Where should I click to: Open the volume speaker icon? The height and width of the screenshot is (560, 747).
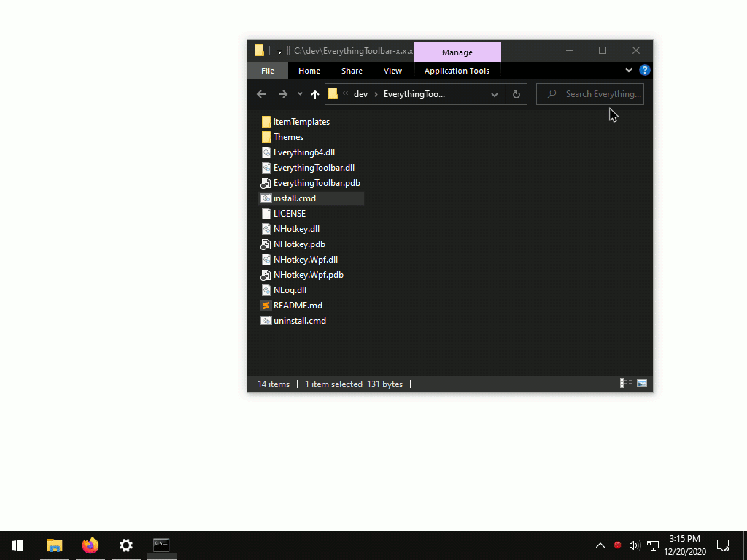tap(635, 545)
